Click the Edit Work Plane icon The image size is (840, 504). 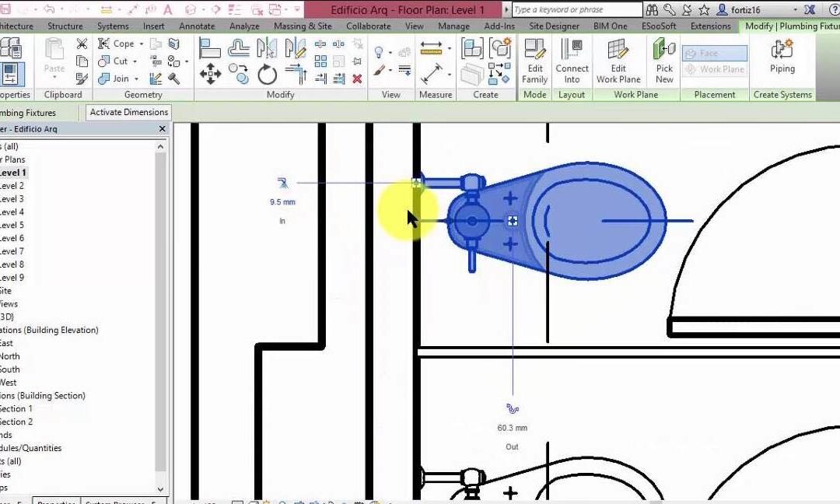[618, 61]
